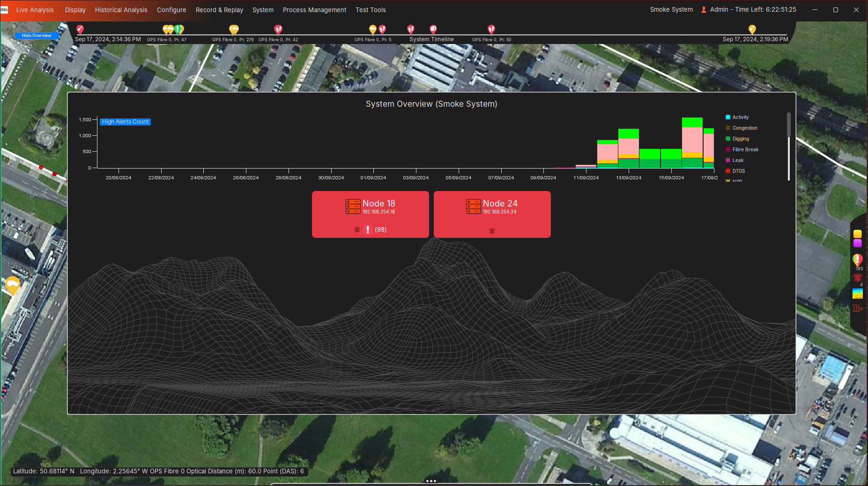Click the purple square in the right sidebar
The height and width of the screenshot is (486, 868).
tap(857, 243)
